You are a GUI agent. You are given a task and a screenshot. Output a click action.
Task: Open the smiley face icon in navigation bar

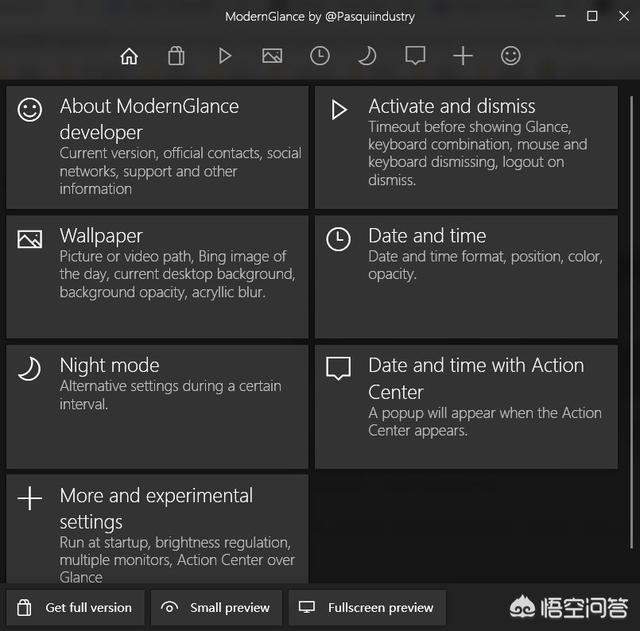coord(510,56)
